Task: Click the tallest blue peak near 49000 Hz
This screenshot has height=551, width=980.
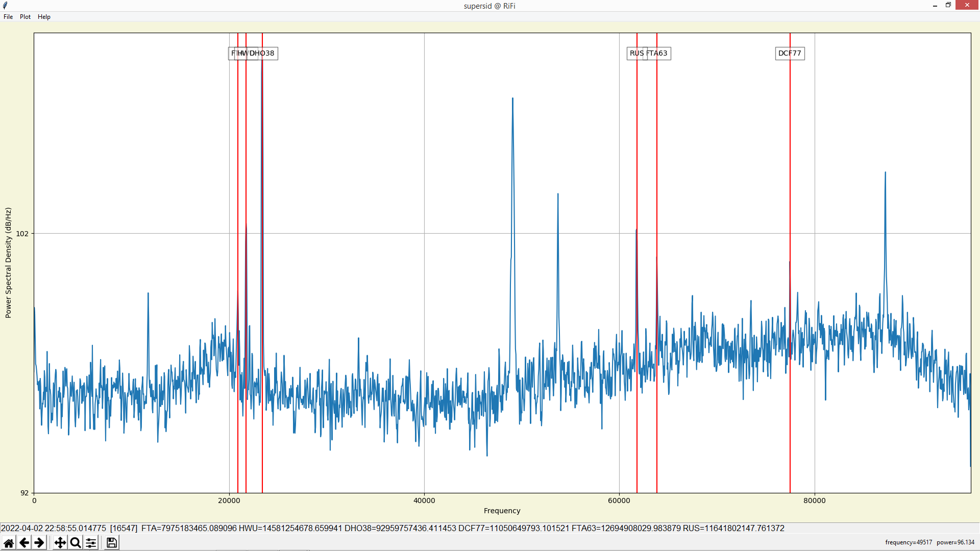Action: click(x=512, y=99)
